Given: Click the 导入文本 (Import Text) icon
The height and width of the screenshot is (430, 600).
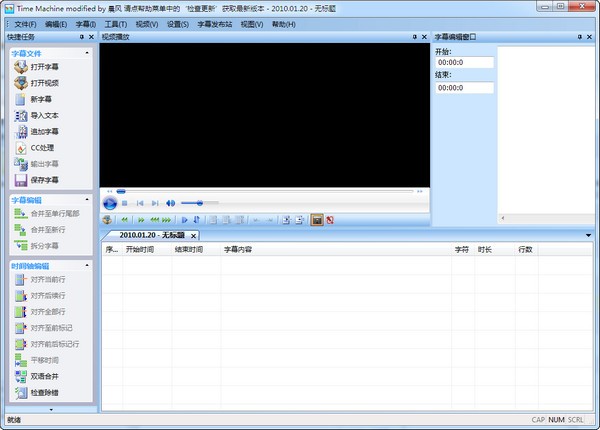Looking at the screenshot, I should 22,115.
